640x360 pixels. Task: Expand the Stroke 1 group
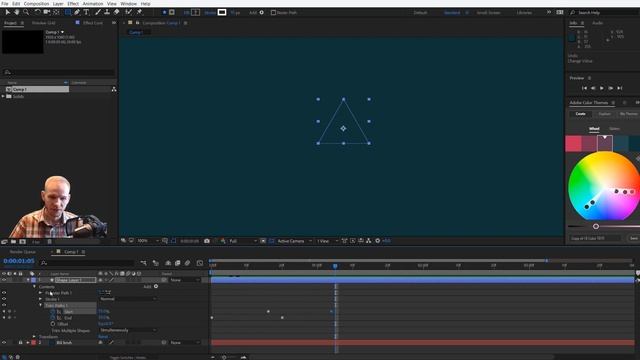(x=40, y=299)
